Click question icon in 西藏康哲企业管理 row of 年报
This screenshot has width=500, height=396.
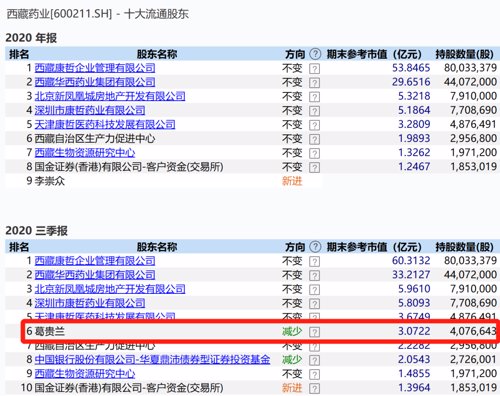click(x=314, y=68)
